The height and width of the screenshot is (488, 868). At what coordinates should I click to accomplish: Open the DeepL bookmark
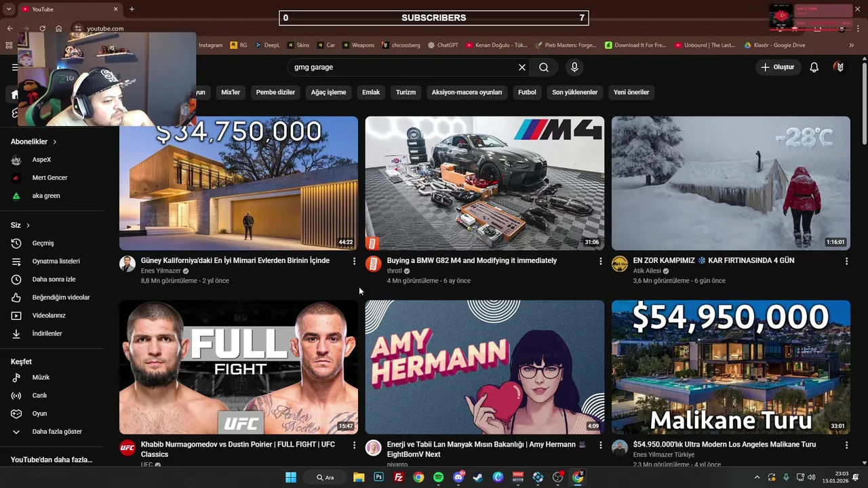click(x=267, y=45)
